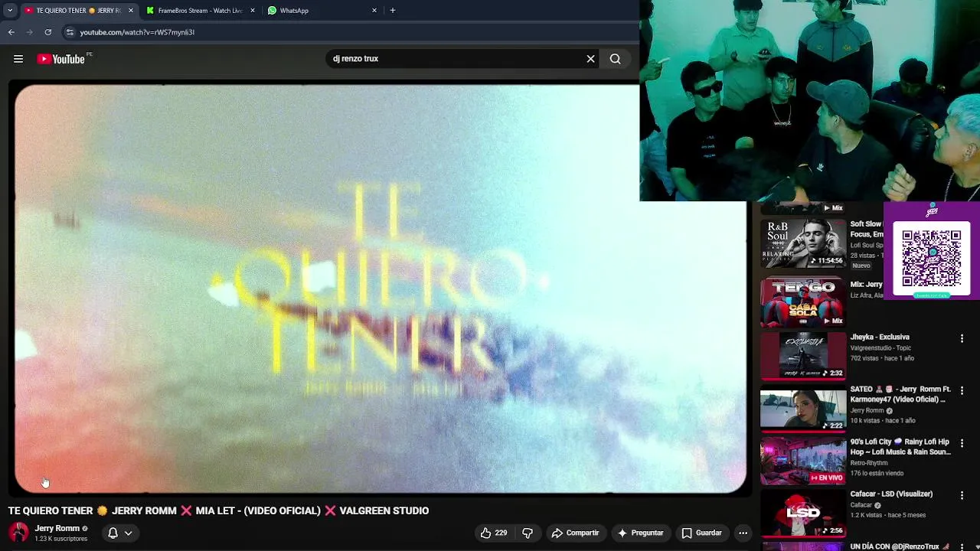Open the Cafacar LSD Visualizer thumbnail

click(x=802, y=514)
